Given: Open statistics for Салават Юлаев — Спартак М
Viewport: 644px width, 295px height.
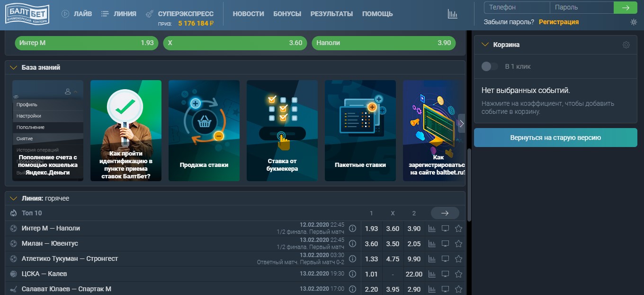Looking at the screenshot, I should click(432, 289).
